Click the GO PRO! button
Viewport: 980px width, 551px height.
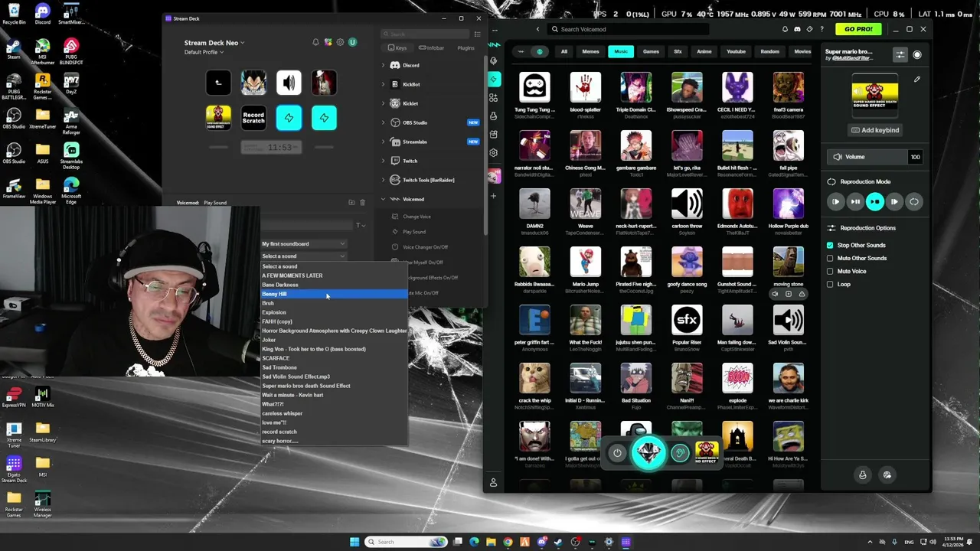(x=858, y=29)
